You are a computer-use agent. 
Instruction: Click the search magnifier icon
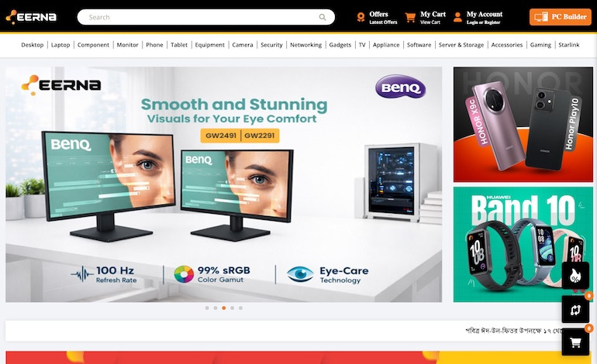(323, 17)
